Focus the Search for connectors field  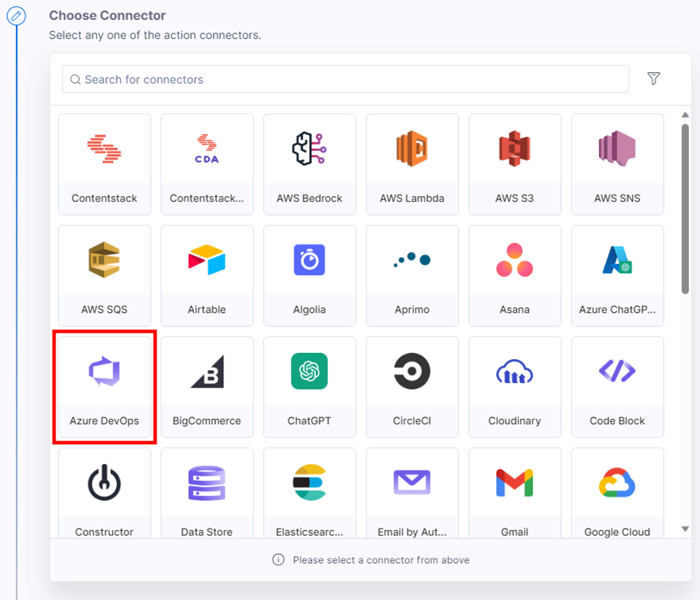[345, 79]
